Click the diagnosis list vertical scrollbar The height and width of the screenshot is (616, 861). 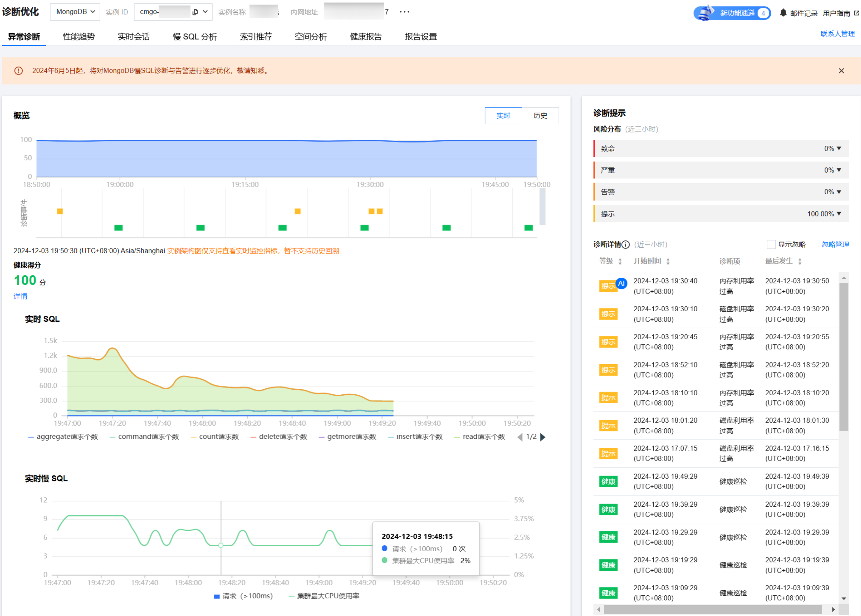pyautogui.click(x=844, y=357)
